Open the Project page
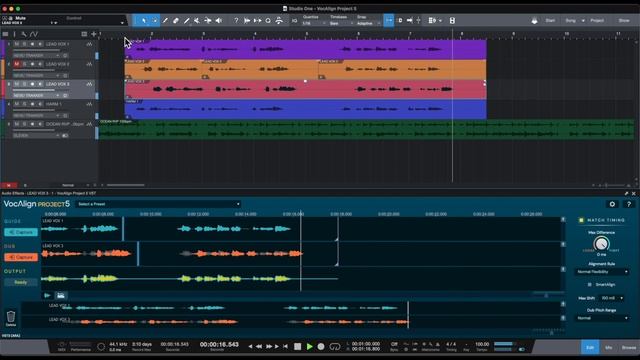 [597, 20]
